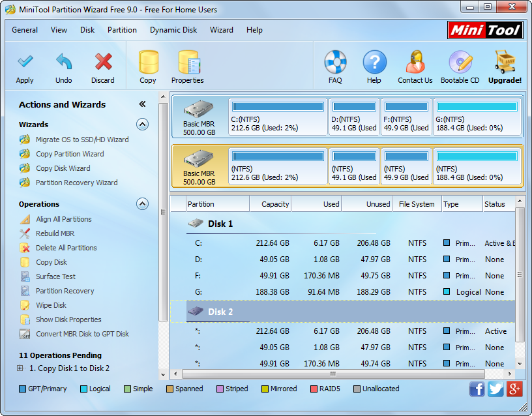
Task: Click Partition Recovery operation icon
Action: [25, 291]
